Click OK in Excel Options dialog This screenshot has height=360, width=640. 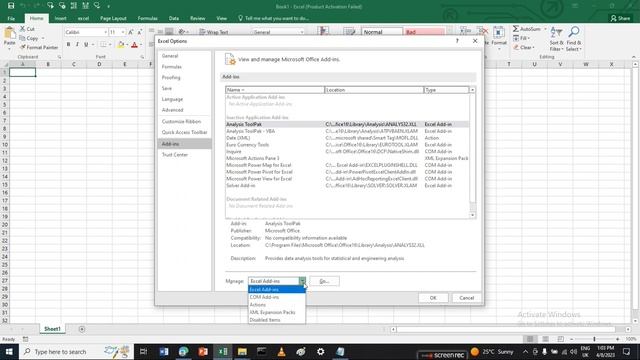(x=433, y=298)
